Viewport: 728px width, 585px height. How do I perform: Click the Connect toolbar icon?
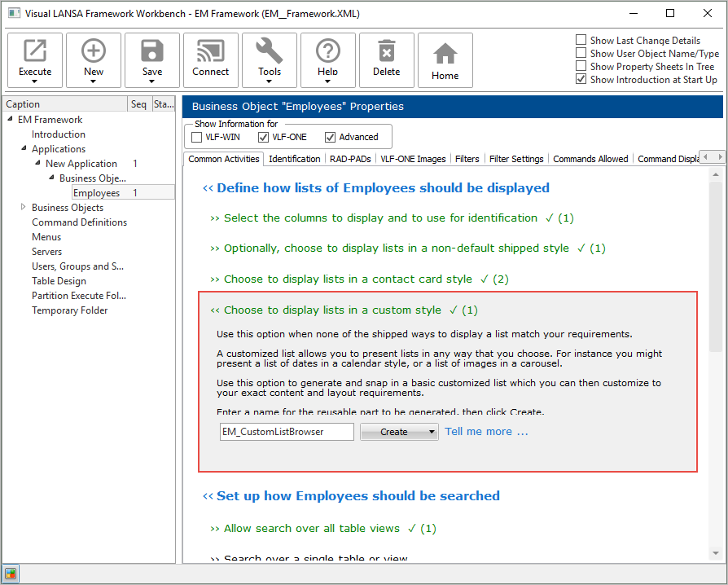tap(210, 51)
